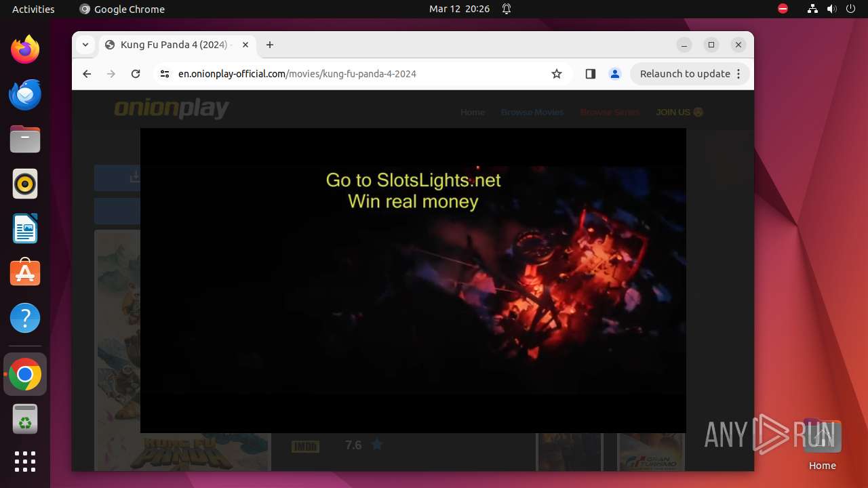This screenshot has height=488, width=868.
Task: Open volume icon in system tray
Action: pos(831,9)
